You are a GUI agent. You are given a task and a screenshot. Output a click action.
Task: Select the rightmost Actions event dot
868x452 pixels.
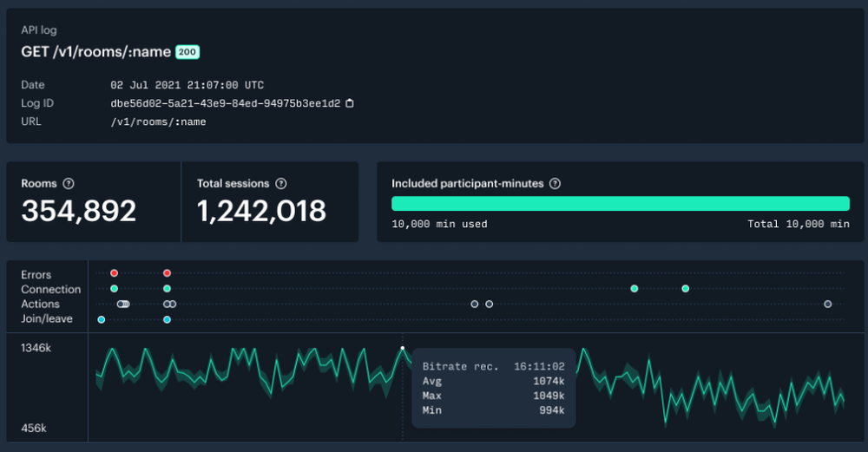pos(828,304)
